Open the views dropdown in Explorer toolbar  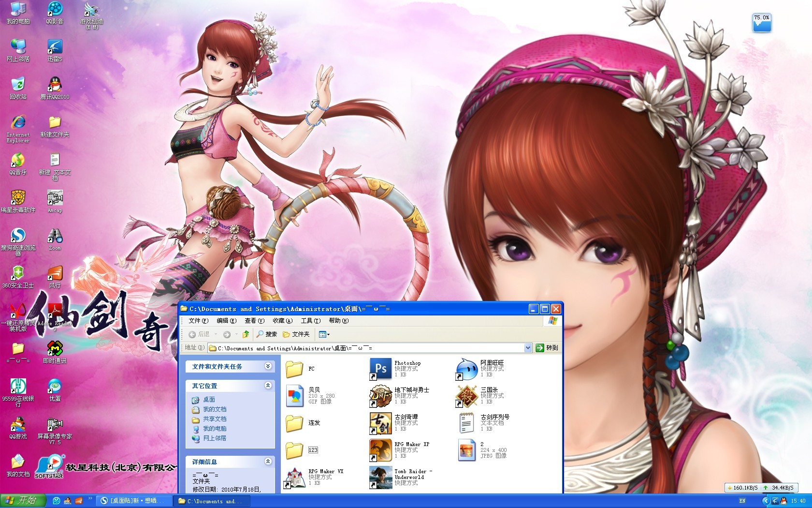324,334
